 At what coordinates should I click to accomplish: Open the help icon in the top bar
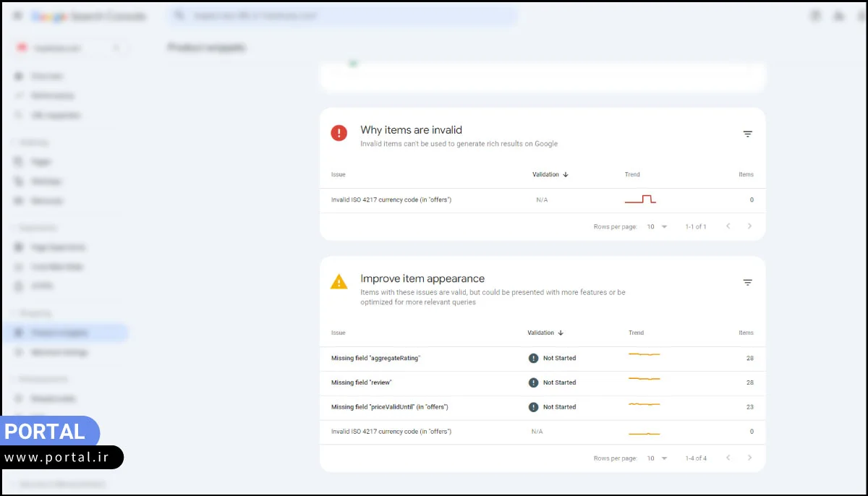coord(814,15)
